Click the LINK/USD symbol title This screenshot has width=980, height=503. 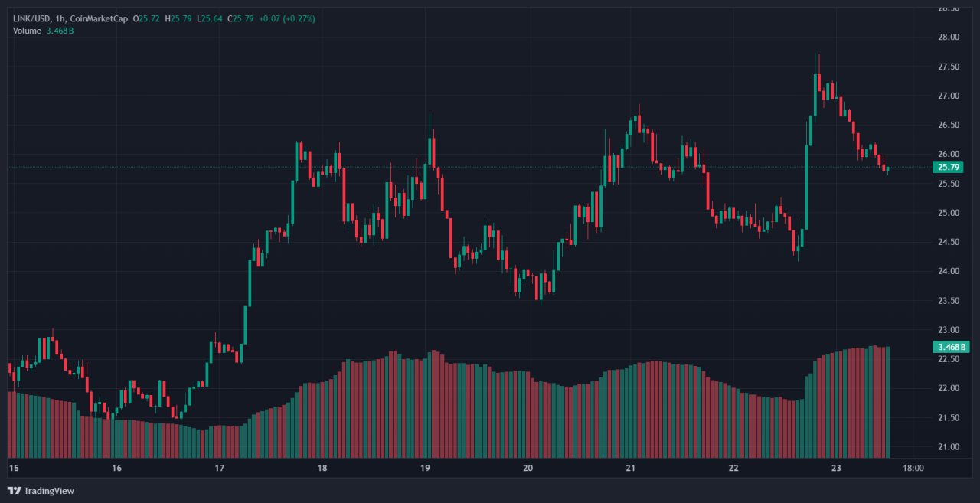(31, 18)
